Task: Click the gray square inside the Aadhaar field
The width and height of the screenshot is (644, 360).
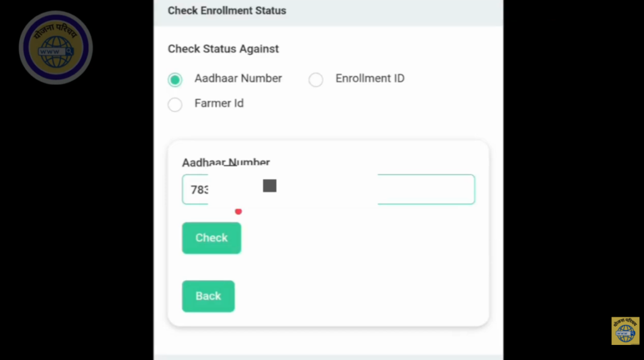Action: click(x=270, y=185)
